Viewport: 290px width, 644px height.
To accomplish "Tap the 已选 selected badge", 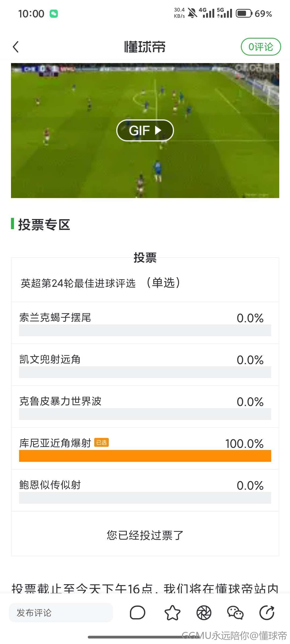I will pyautogui.click(x=102, y=442).
